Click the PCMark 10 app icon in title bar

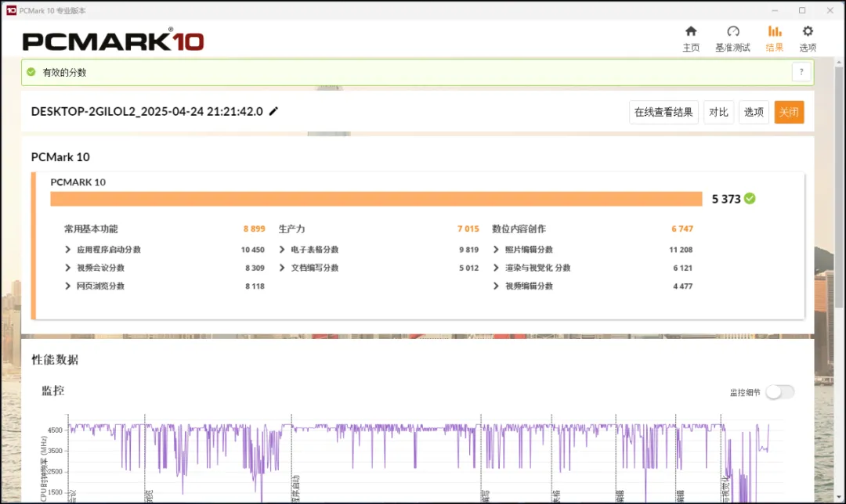click(11, 10)
